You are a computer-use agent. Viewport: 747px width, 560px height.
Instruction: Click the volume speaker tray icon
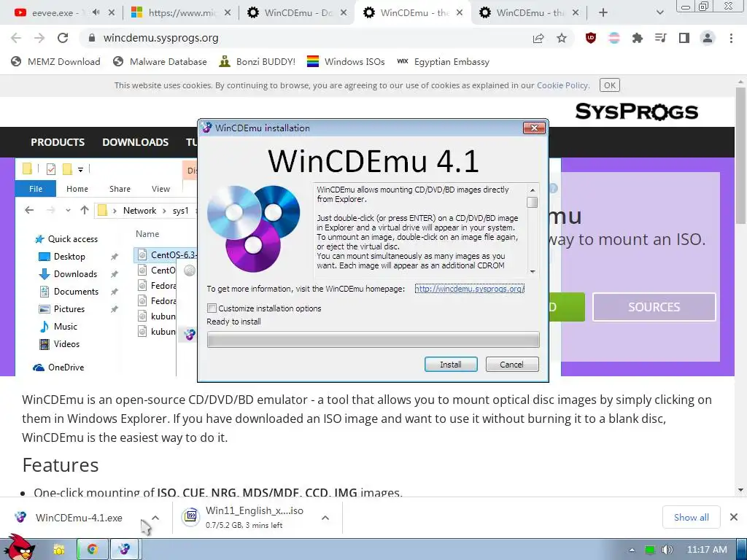(x=667, y=550)
